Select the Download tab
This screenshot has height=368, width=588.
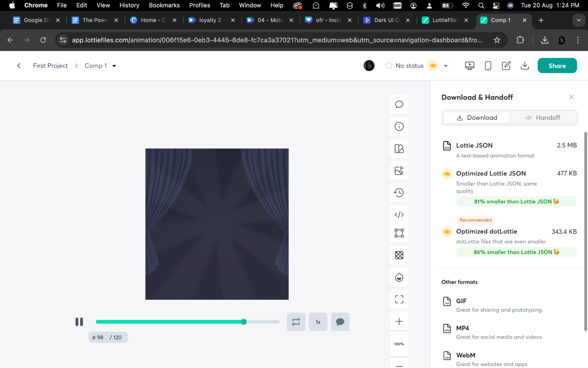477,117
